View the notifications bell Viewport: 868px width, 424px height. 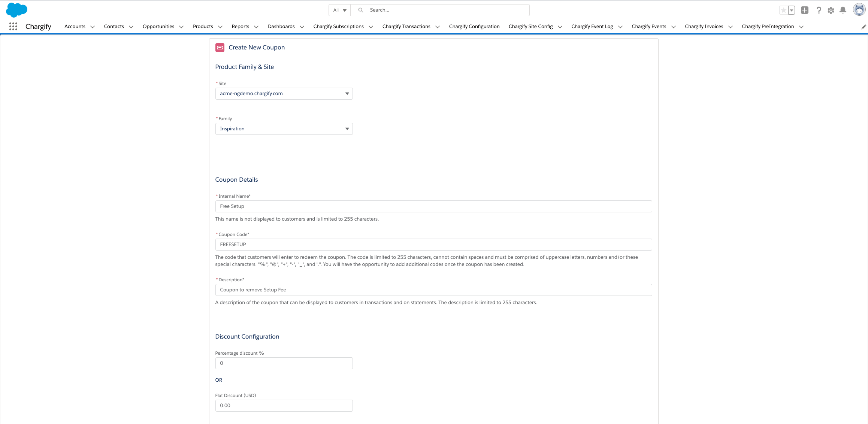[843, 10]
